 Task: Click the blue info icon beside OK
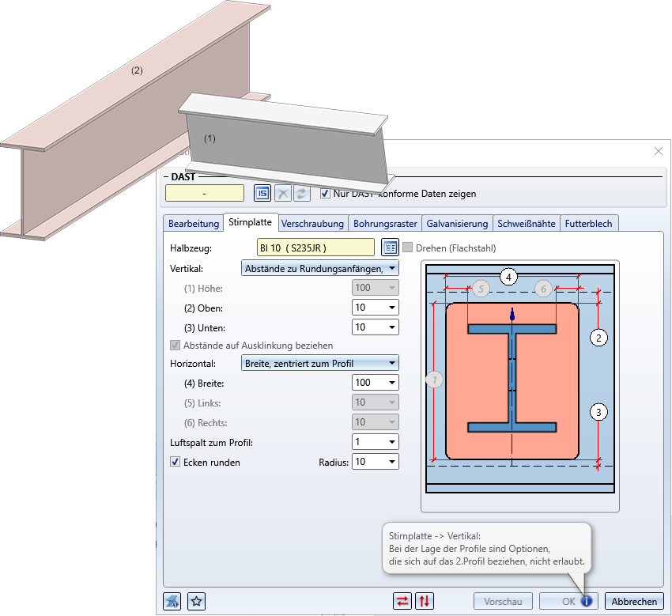586,601
